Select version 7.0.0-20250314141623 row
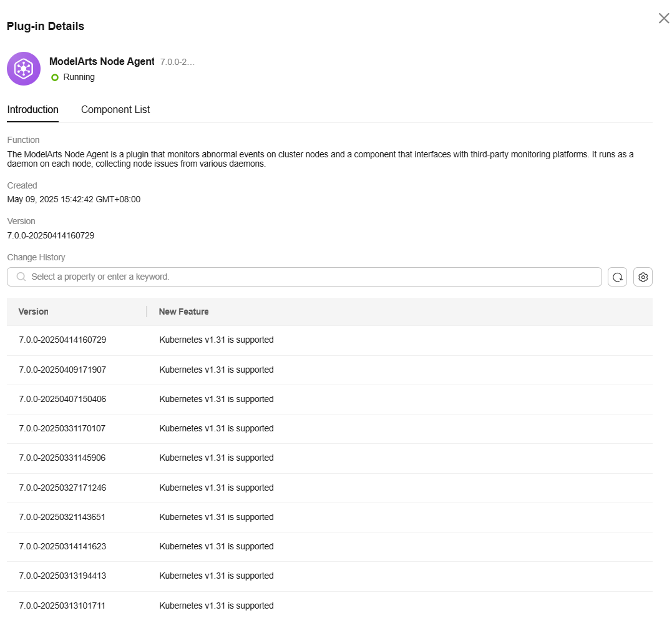The height and width of the screenshot is (618, 672). pyautogui.click(x=329, y=547)
